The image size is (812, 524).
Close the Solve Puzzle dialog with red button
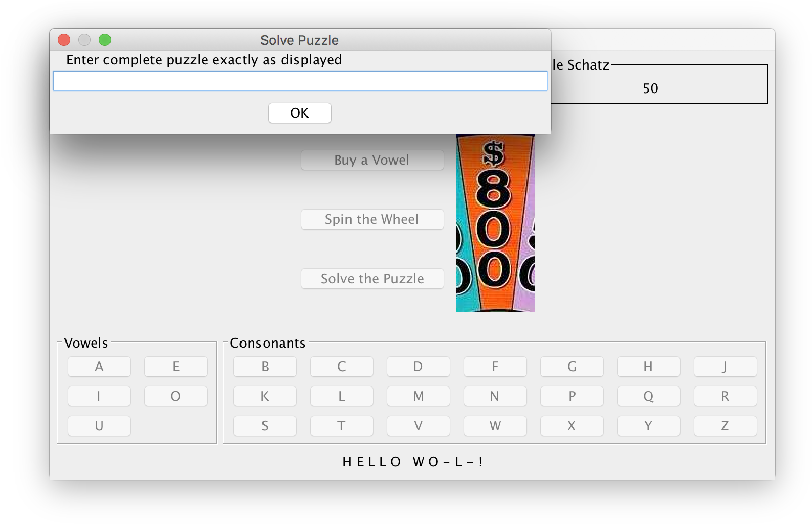[64, 40]
